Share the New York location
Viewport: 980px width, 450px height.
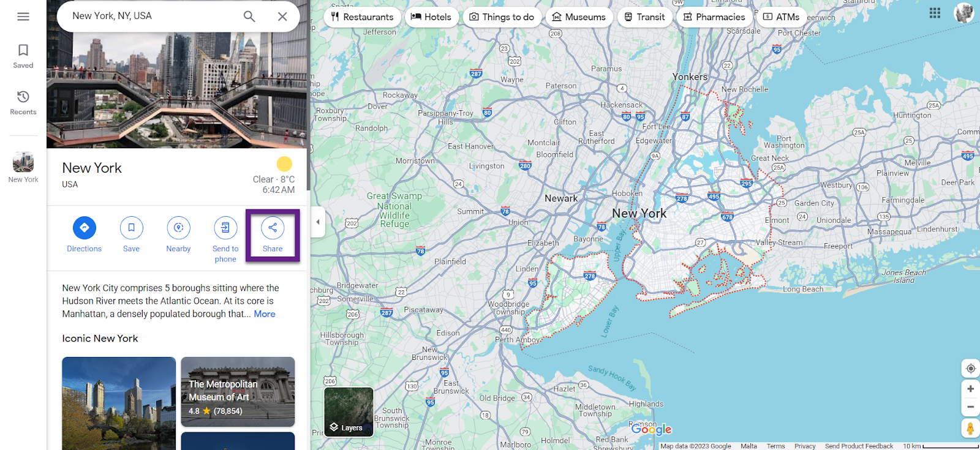(x=273, y=234)
